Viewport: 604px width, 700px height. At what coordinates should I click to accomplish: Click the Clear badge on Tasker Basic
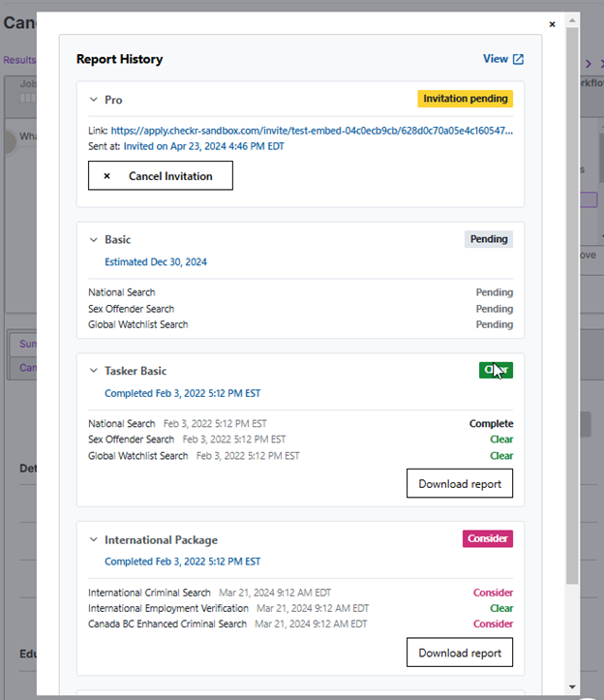point(496,370)
